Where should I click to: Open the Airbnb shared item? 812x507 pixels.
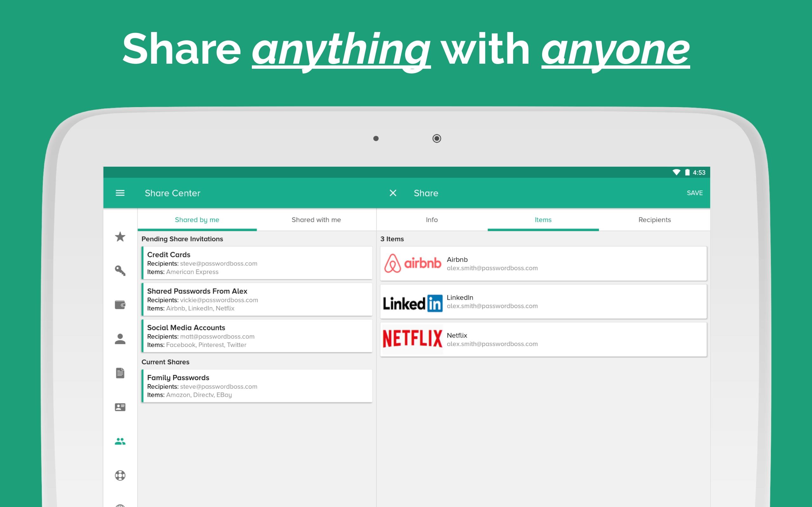[544, 264]
